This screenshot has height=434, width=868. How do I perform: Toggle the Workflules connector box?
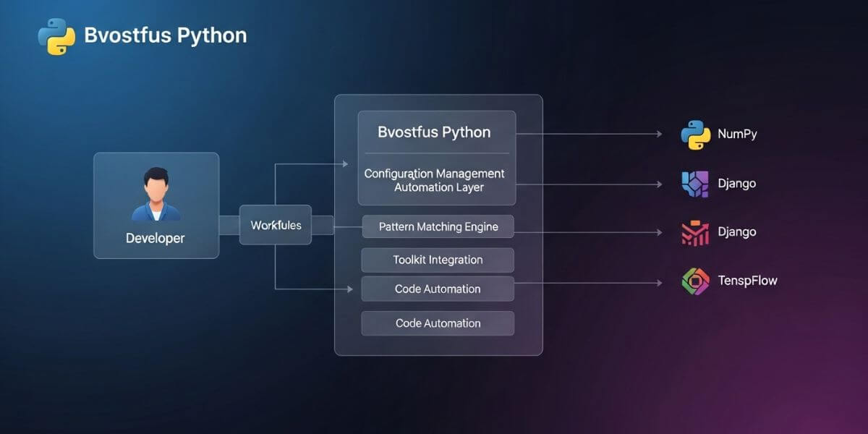tap(277, 225)
